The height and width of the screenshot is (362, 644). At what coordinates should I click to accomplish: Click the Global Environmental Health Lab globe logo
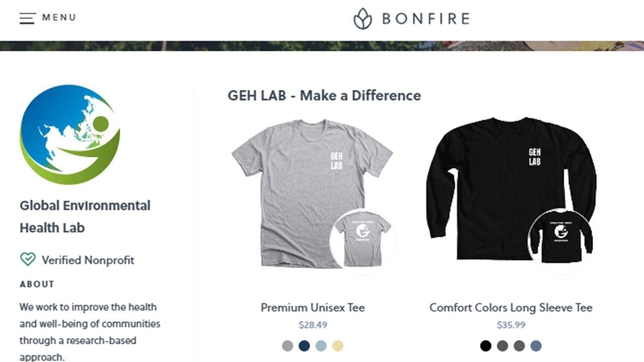tap(70, 134)
